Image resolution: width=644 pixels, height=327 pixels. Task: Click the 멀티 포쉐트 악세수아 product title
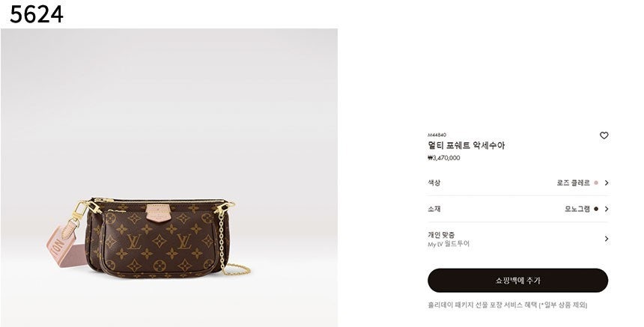pos(467,145)
